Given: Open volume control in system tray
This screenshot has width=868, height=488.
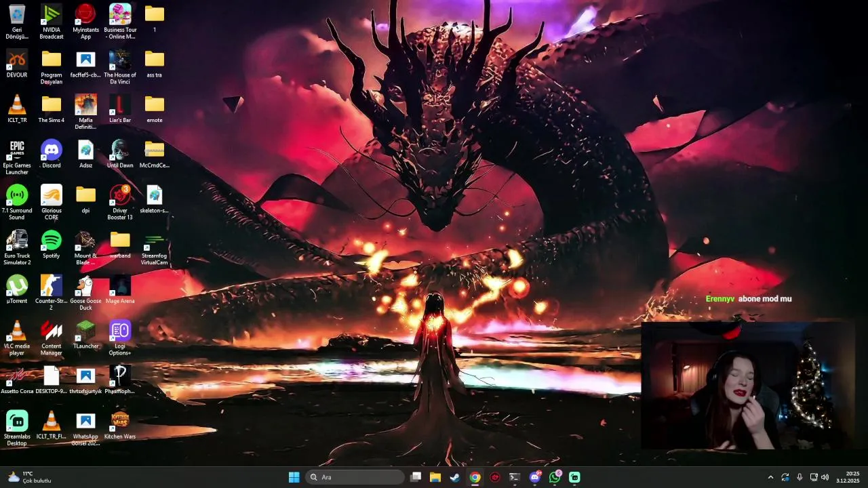Looking at the screenshot, I should click(825, 477).
